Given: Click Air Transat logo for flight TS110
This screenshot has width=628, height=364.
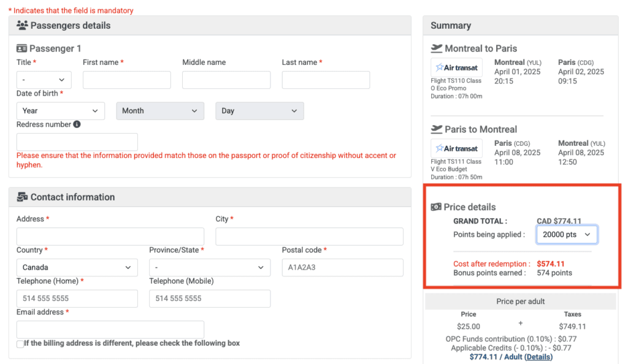Looking at the screenshot, I should coord(457,67).
